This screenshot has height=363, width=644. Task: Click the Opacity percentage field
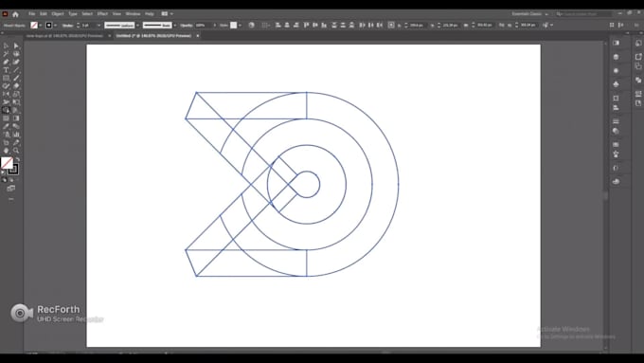point(204,26)
